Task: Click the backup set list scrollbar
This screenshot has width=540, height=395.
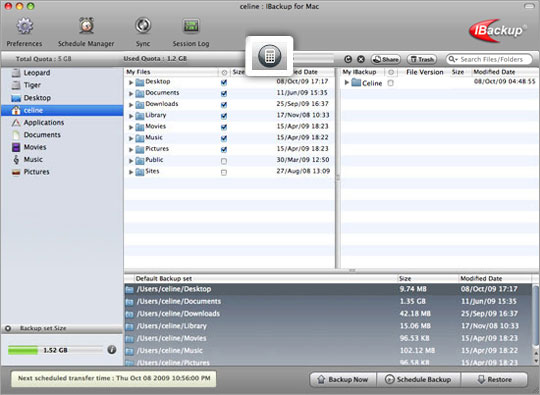Action: point(536,315)
